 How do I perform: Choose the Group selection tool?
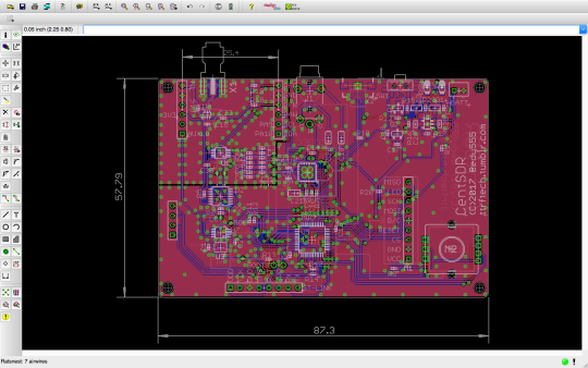[6, 88]
